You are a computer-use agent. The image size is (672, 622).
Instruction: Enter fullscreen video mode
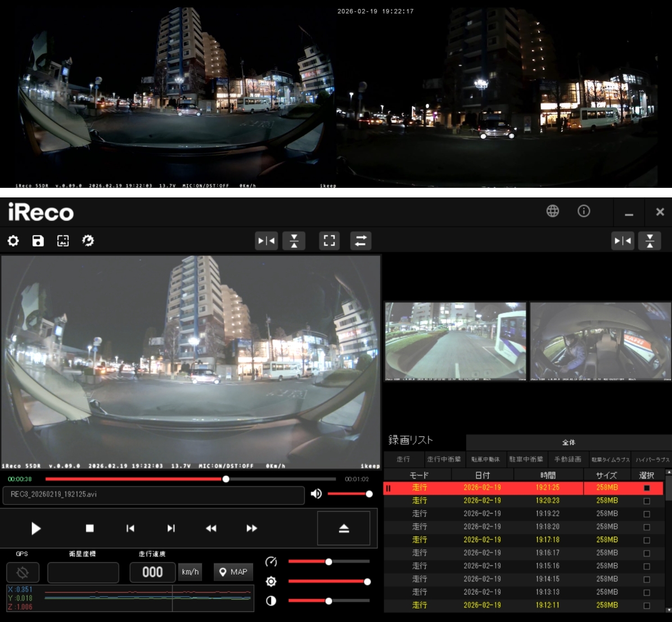coord(330,241)
